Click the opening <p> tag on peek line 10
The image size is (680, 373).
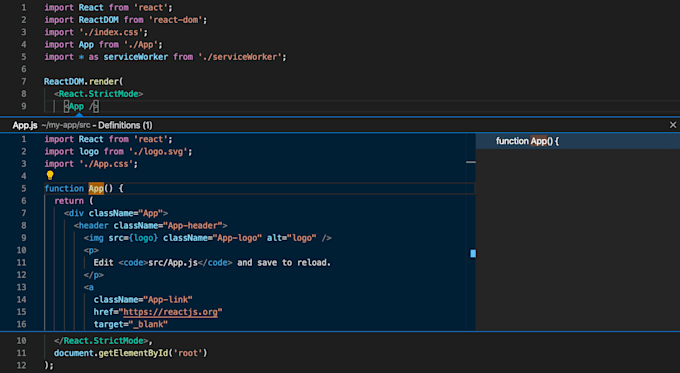(91, 250)
